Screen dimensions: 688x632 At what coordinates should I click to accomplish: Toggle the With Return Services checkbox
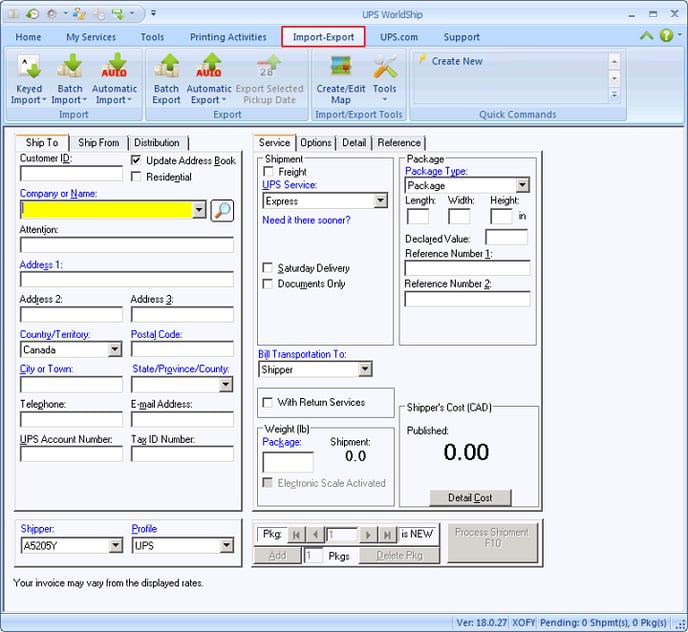pos(268,402)
